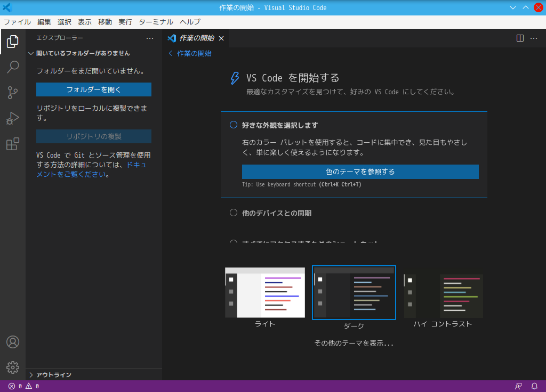
Task: Close the 作業の開始 tab
Action: click(221, 38)
